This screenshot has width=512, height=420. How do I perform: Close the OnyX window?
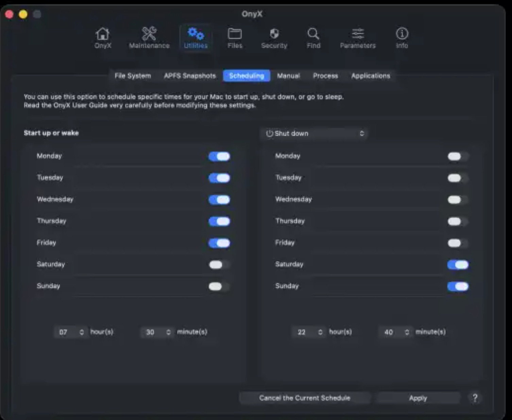(x=9, y=14)
